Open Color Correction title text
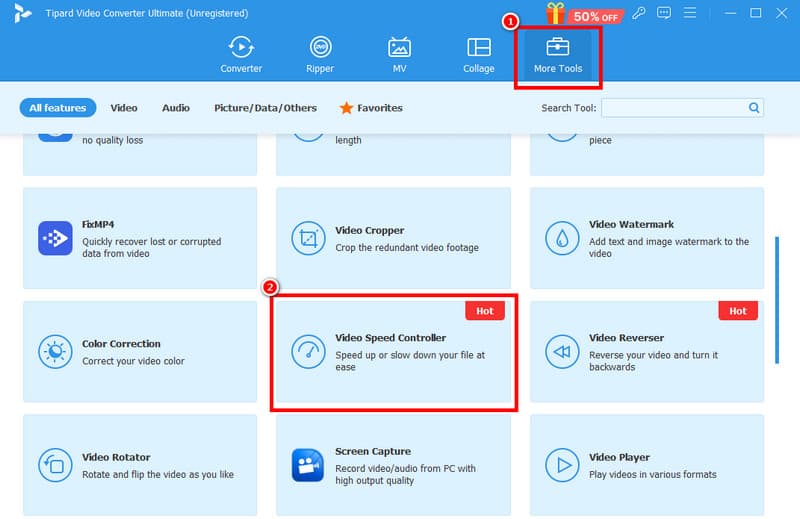800x519 pixels. [x=121, y=343]
